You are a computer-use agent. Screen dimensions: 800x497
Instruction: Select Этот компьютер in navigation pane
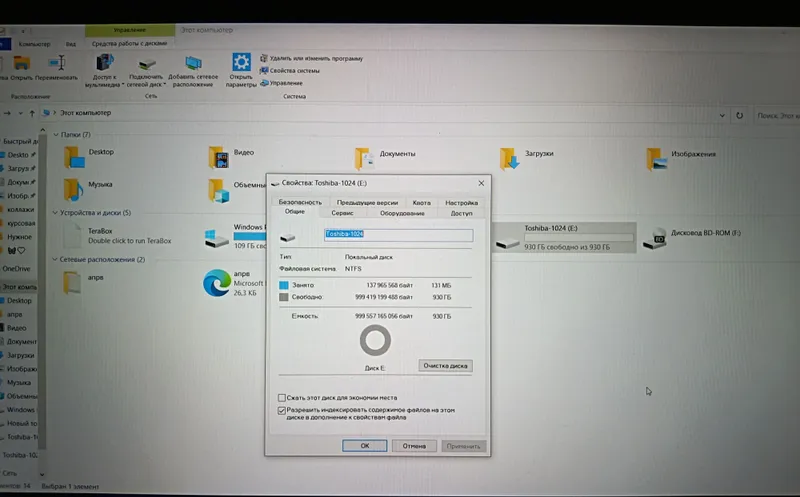point(18,287)
